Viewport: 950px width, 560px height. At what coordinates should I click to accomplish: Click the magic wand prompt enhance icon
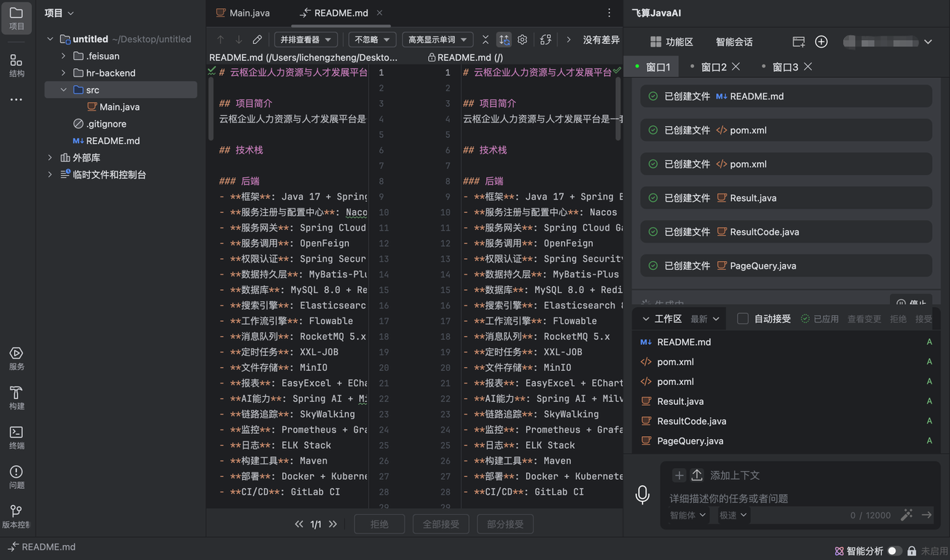point(906,515)
